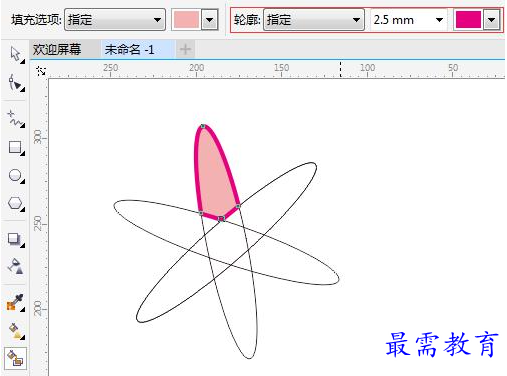Screen dimensions: 507x376
Task: Select the Rectangle tool
Action: (x=15, y=147)
